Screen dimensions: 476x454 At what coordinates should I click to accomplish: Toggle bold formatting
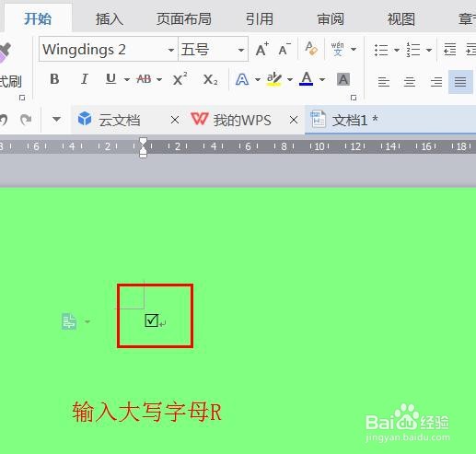(x=54, y=79)
